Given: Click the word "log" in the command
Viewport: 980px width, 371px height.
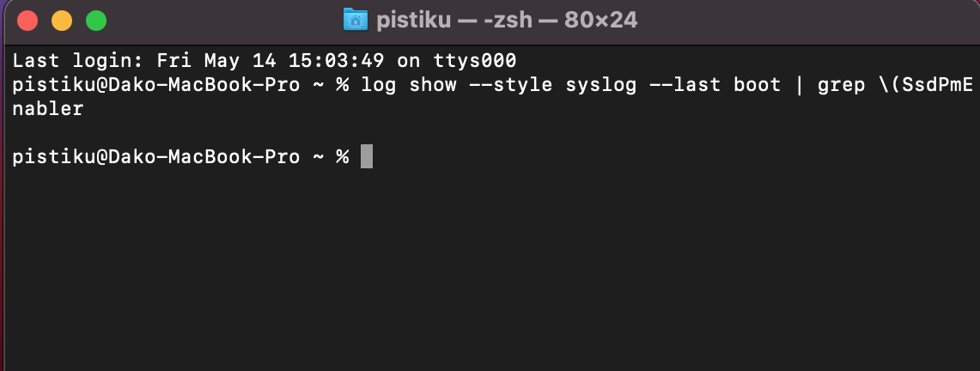Looking at the screenshot, I should click(x=378, y=85).
